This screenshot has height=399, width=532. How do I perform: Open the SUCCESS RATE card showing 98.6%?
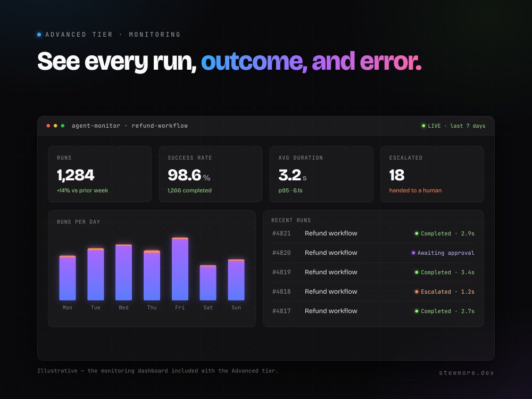click(x=210, y=174)
